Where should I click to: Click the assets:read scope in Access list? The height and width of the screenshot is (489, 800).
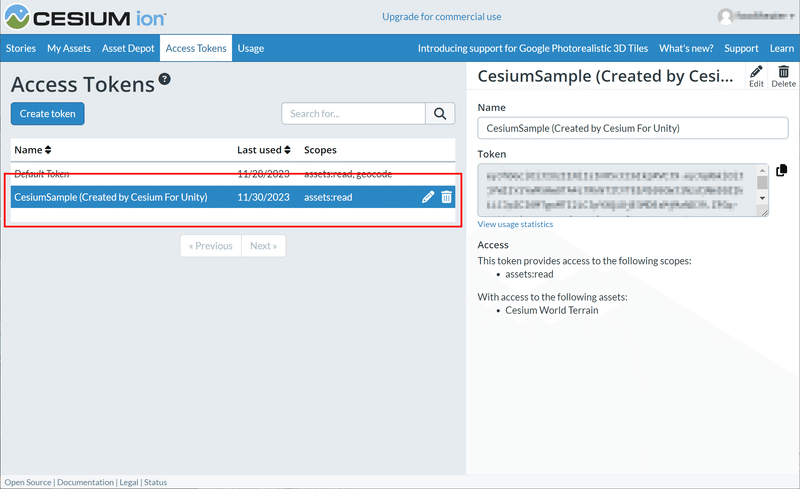pos(529,274)
